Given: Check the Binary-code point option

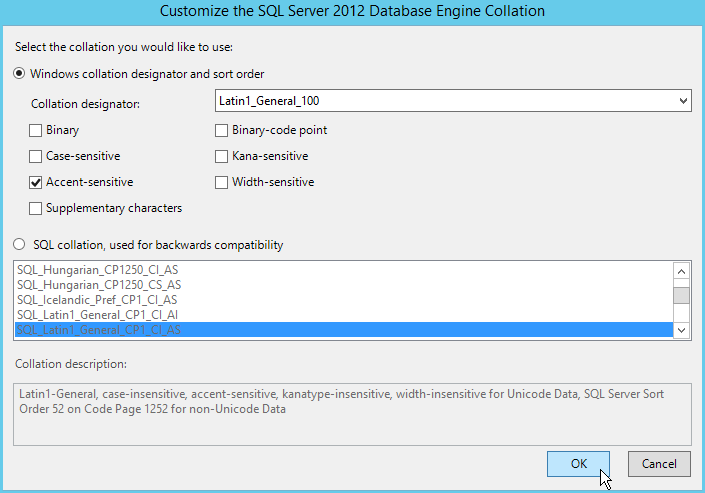Looking at the screenshot, I should (x=222, y=130).
